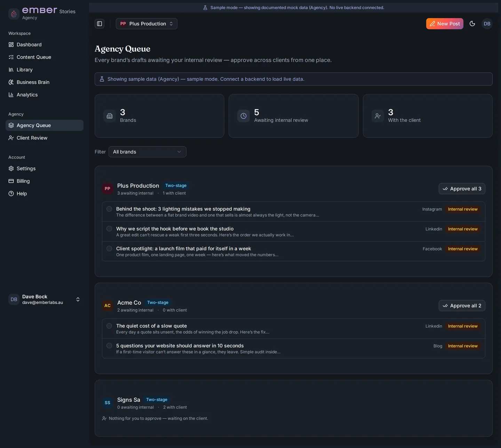
Task: Click the Content Queue list icon
Action: tap(11, 57)
